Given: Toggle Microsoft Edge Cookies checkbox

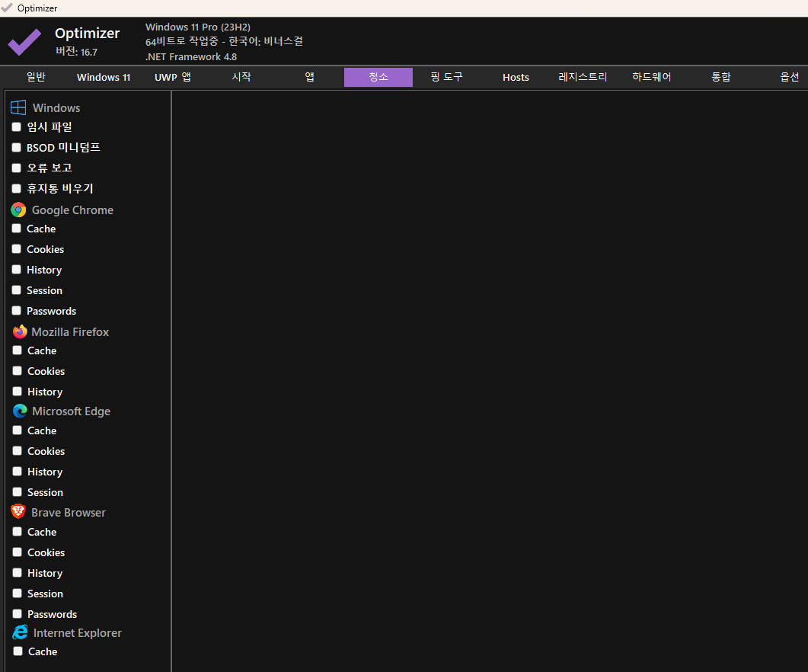Looking at the screenshot, I should [17, 451].
